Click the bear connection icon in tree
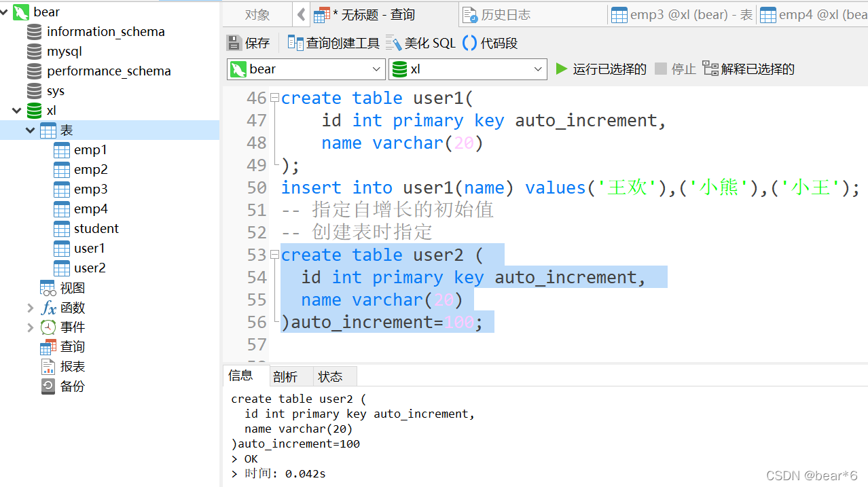Screen dimensions: 868x487 pos(20,12)
